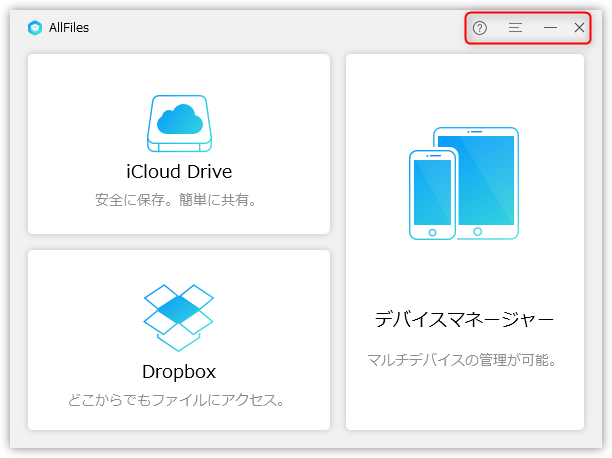Click the Dropbox box icon
This screenshot has width=612, height=458.
click(x=179, y=317)
